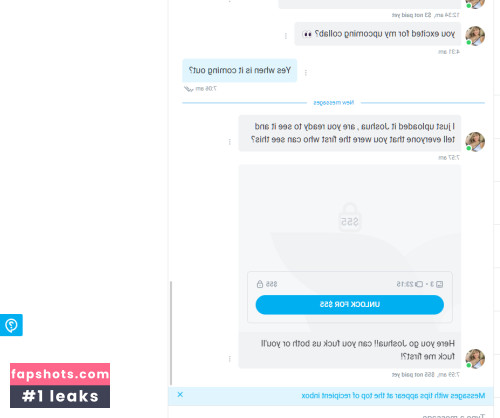The width and height of the screenshot is (500, 418).
Task: Click the UNLOCK FOR $55 button
Action: tap(350, 305)
